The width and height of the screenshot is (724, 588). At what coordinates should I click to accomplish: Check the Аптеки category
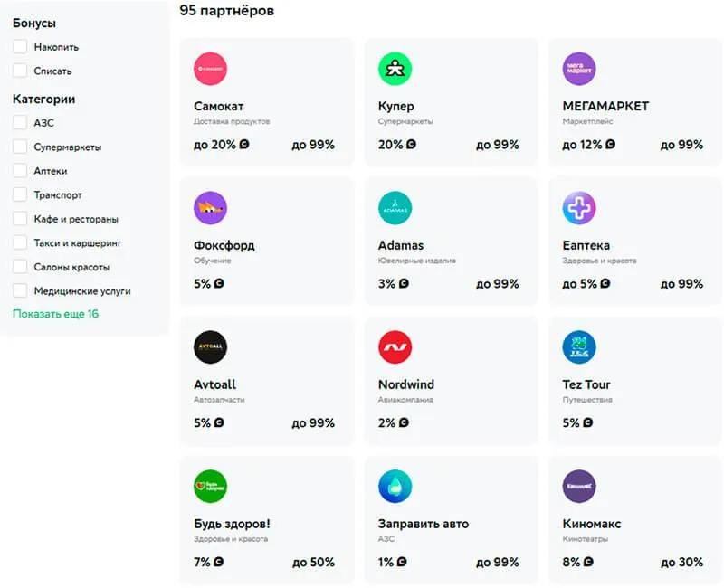[x=20, y=170]
